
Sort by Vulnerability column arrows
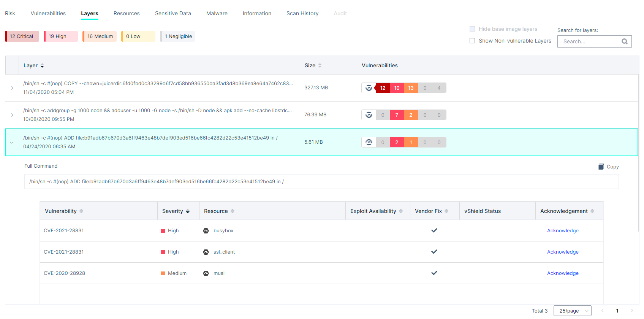click(x=81, y=211)
